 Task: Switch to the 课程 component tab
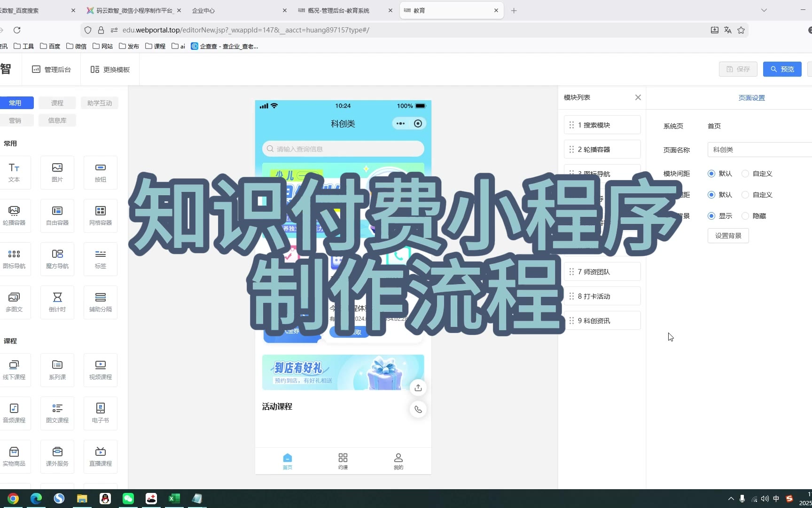(57, 103)
